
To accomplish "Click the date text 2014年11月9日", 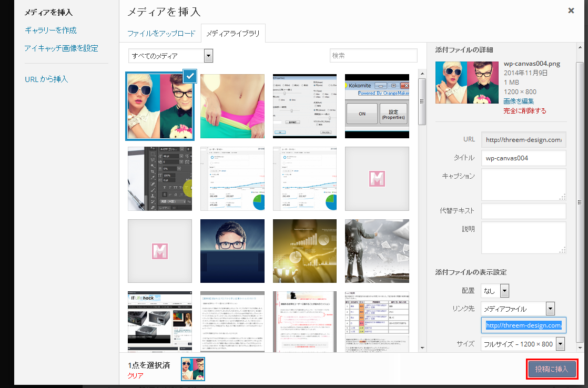I will pos(525,73).
